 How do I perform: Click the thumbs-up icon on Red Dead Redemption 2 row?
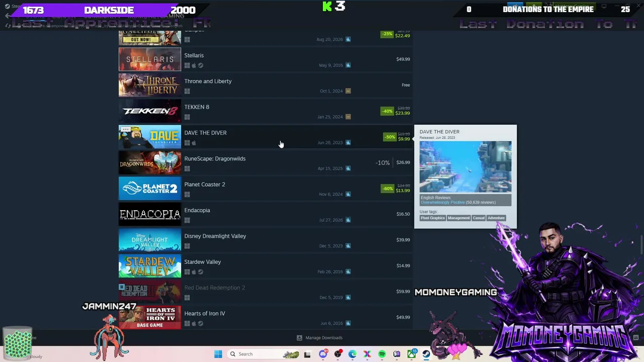pos(348,297)
